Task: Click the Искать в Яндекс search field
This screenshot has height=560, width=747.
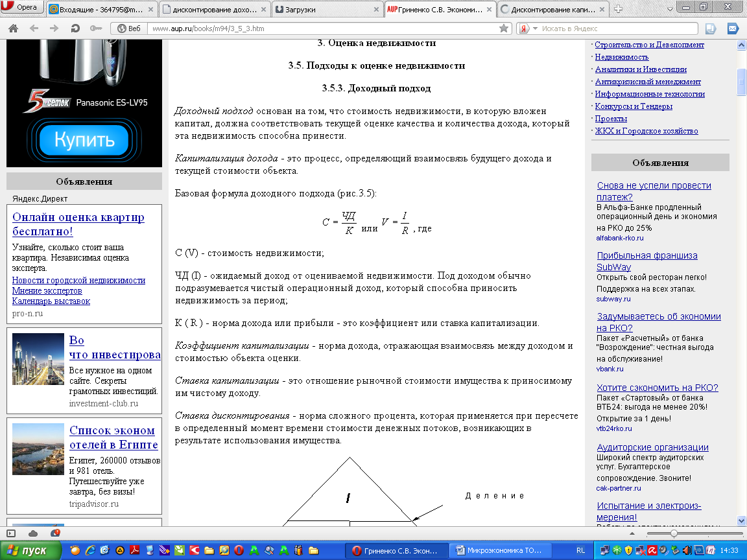Action: pos(619,29)
